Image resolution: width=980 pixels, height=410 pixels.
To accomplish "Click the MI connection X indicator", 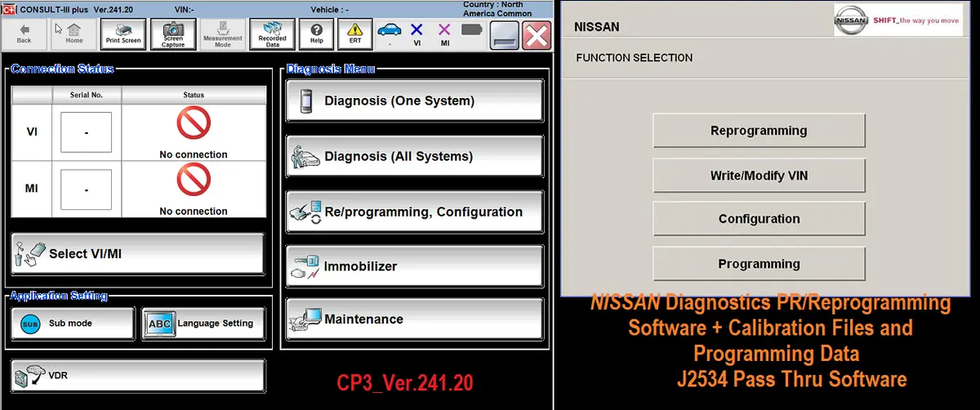I will point(445,32).
